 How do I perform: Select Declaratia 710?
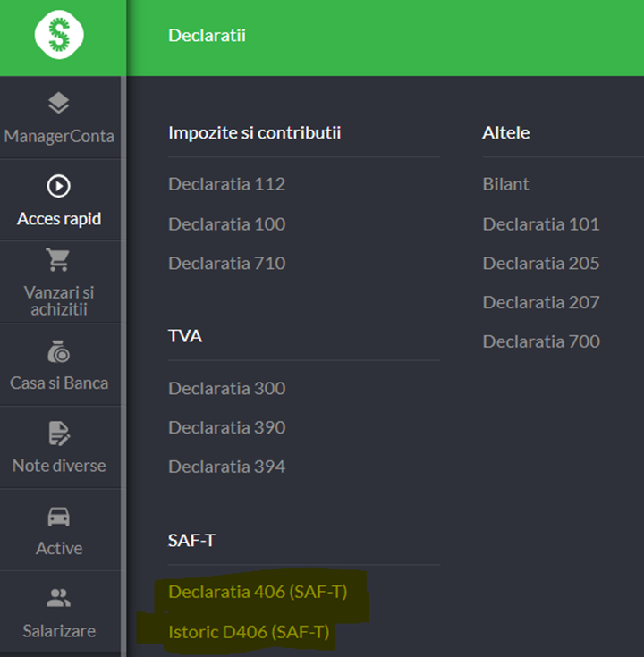[x=226, y=263]
